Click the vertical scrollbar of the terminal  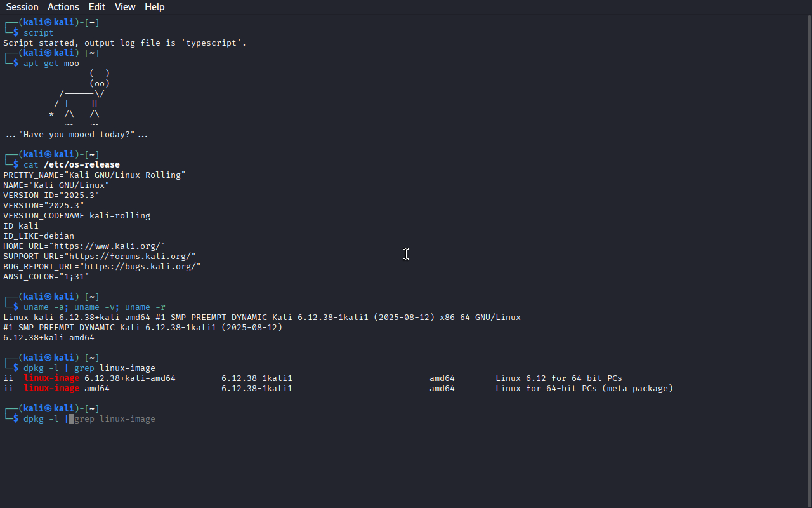click(x=809, y=260)
